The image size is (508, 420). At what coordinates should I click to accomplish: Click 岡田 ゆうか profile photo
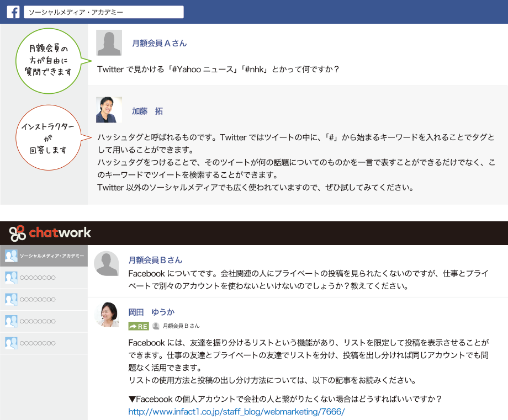click(107, 315)
